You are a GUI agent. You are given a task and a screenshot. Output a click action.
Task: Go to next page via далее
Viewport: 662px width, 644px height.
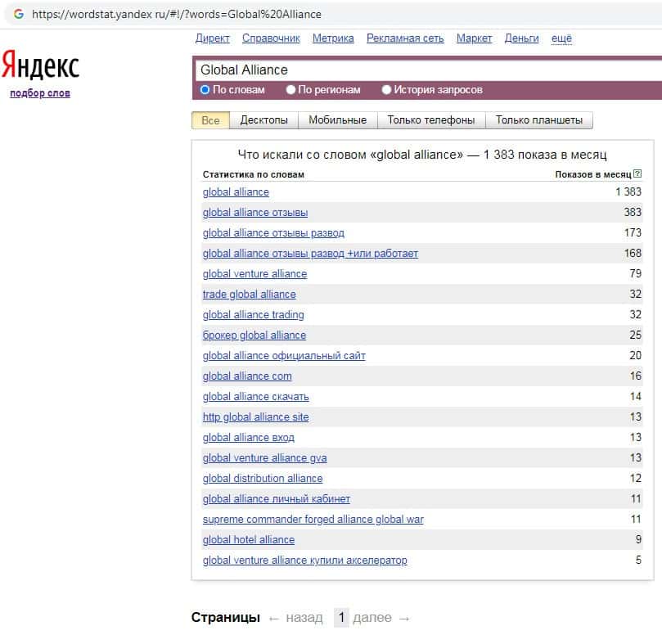click(372, 618)
